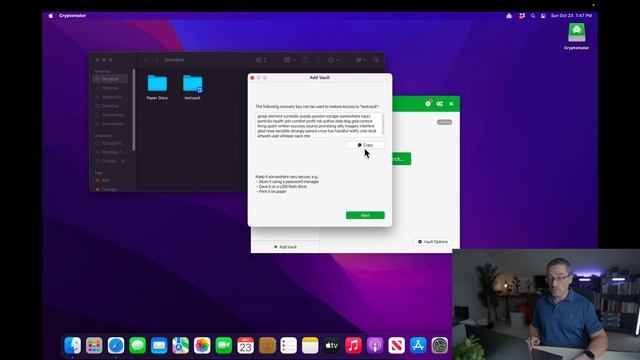
Task: Open App Store from the Dock
Action: 418,346
